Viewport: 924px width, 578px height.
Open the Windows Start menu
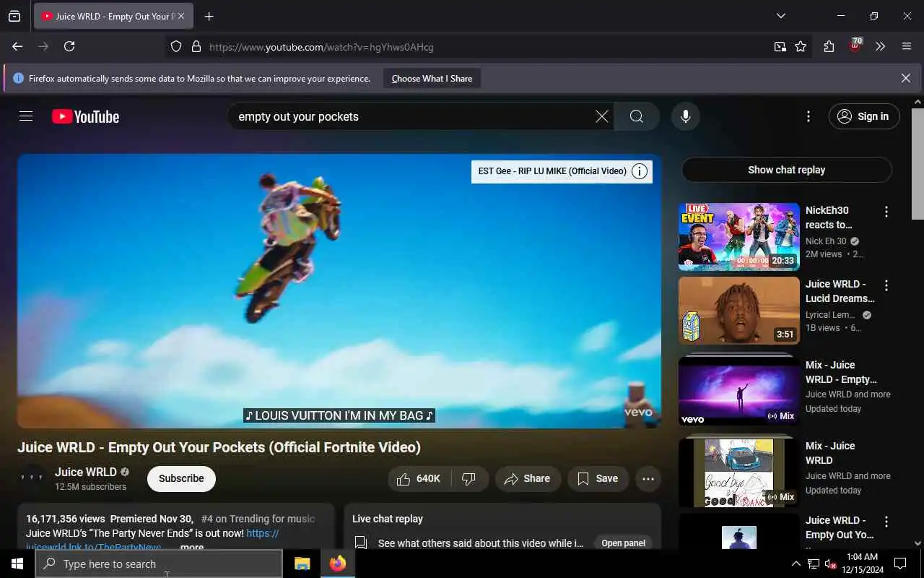(17, 564)
